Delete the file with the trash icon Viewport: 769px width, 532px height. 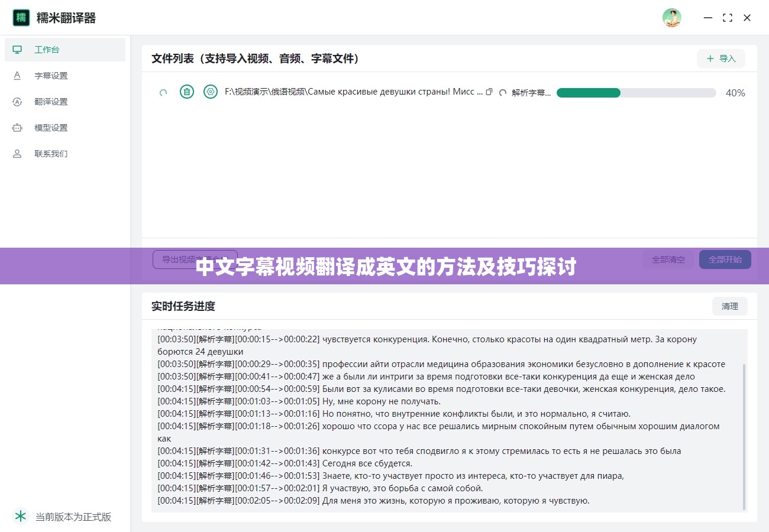point(187,92)
